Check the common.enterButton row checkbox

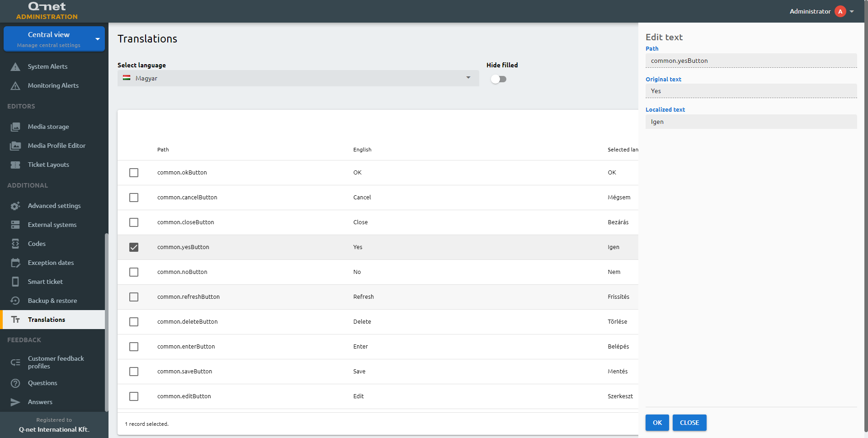[134, 347]
